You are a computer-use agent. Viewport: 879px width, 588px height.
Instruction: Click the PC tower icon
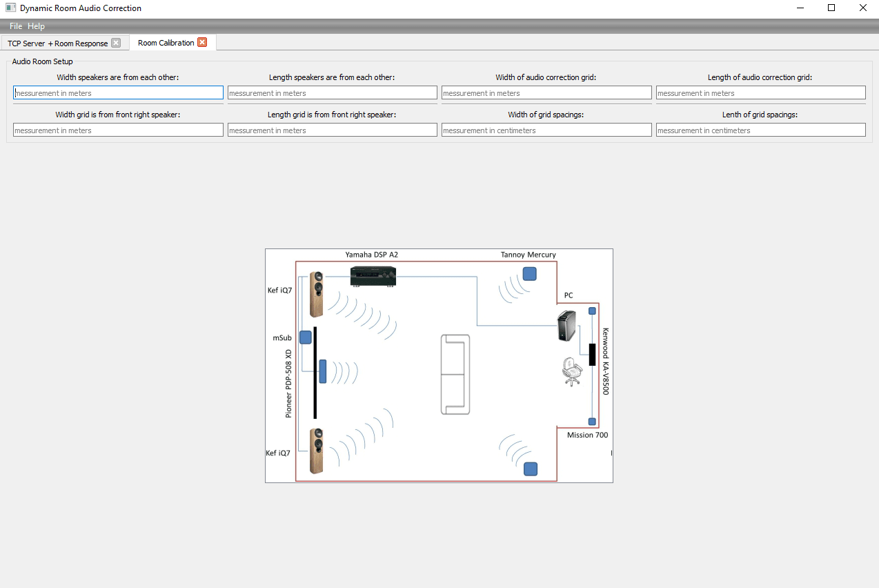(566, 326)
